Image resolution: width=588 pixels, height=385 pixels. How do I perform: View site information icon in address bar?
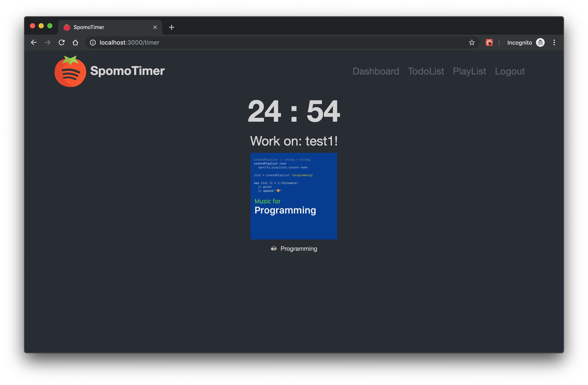click(x=93, y=42)
